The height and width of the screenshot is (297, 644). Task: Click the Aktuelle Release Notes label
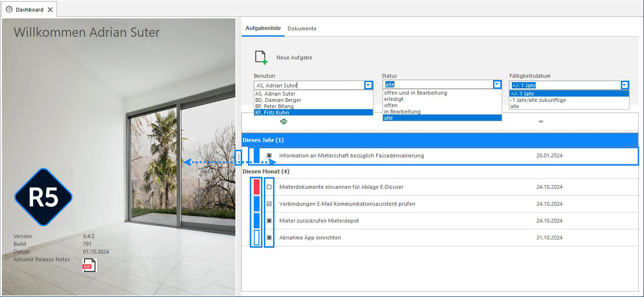pyautogui.click(x=41, y=260)
